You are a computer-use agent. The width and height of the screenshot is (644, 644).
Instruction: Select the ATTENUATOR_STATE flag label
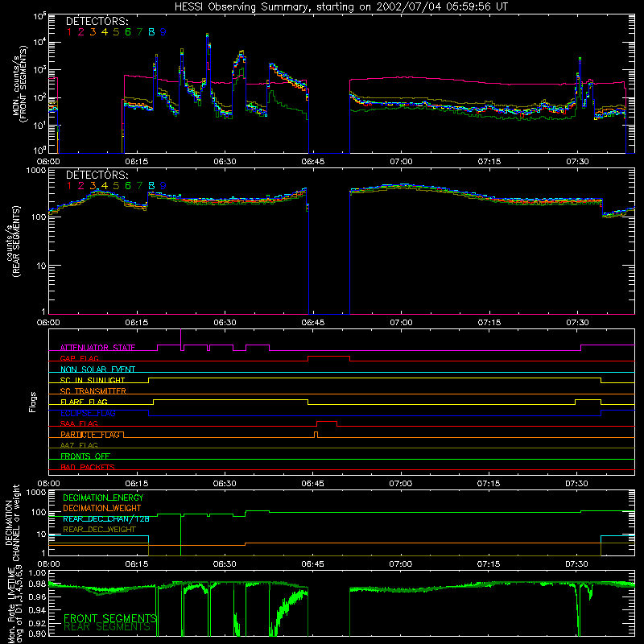[x=97, y=348]
